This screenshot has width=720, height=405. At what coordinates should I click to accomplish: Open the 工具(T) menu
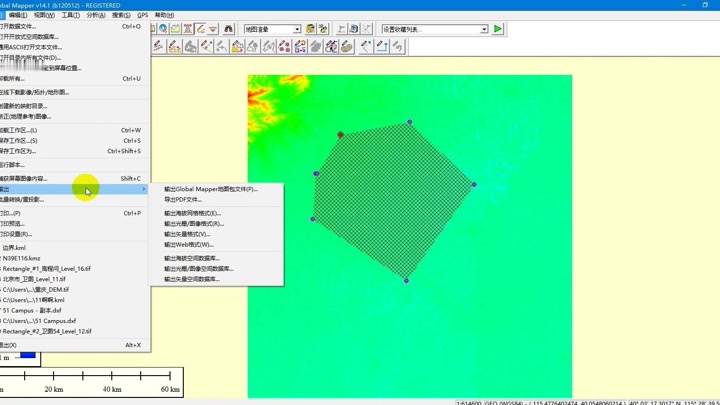tap(71, 15)
